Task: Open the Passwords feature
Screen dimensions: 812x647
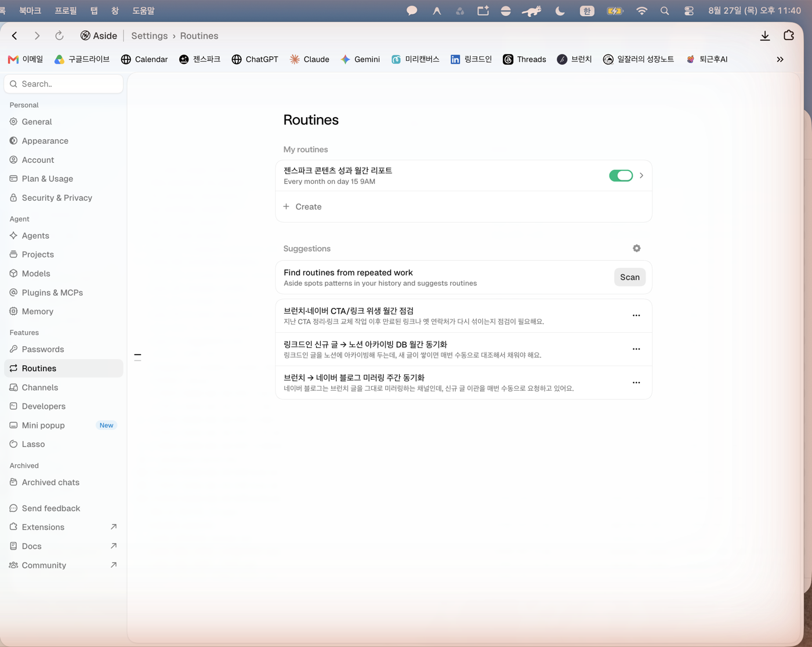Action: [64, 349]
